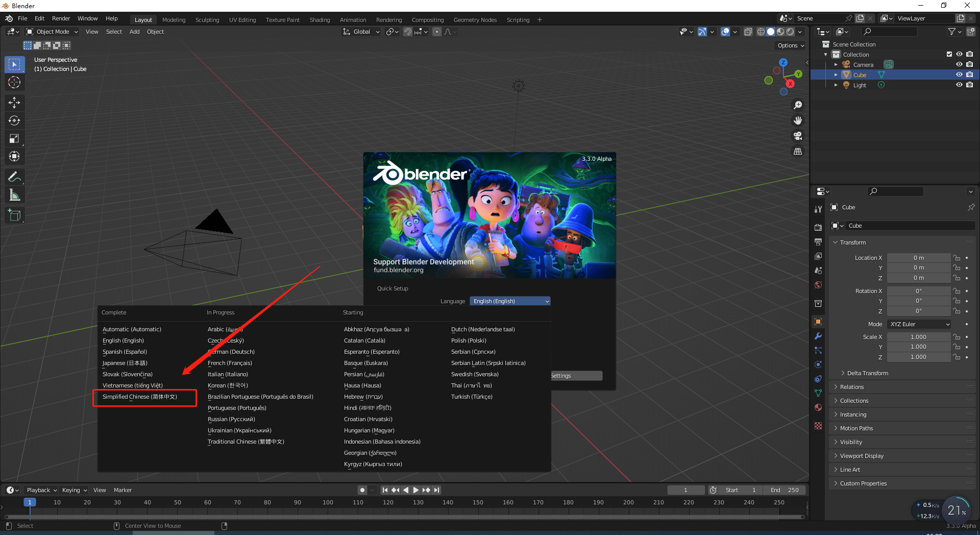Open the Render menu
This screenshot has height=535, width=980.
(61, 18)
